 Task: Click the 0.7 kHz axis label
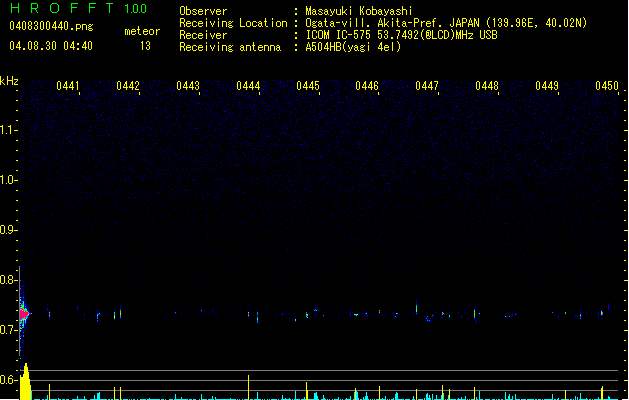pyautogui.click(x=8, y=330)
